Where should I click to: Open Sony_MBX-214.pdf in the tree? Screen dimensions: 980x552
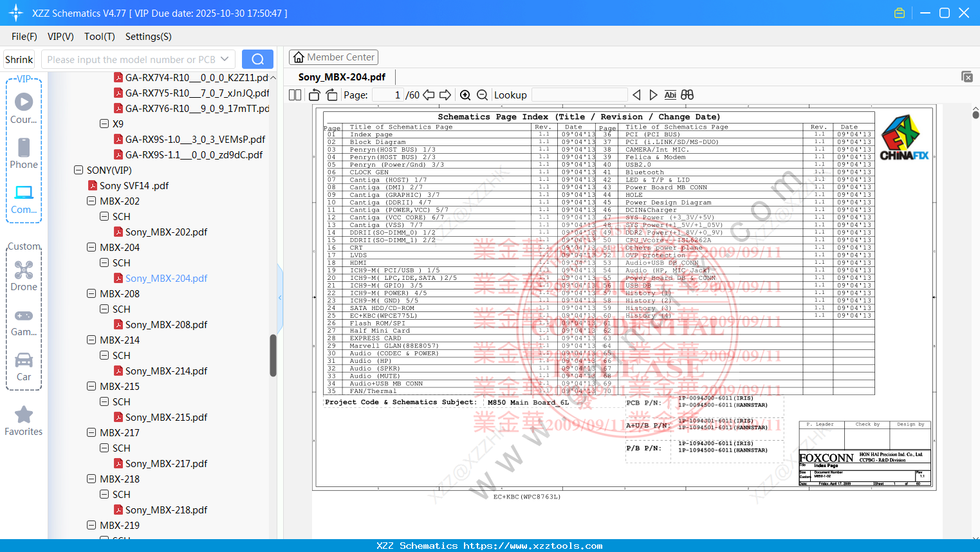tap(166, 371)
